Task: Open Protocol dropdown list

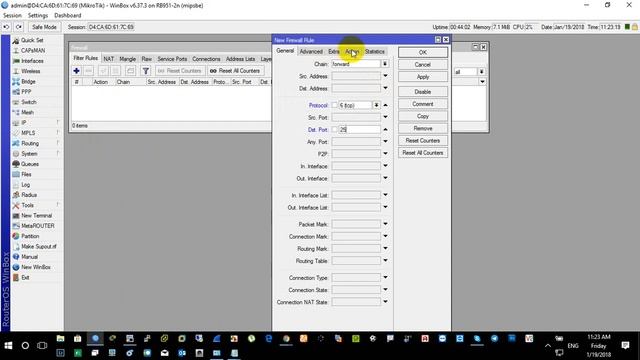Action: 376,105
